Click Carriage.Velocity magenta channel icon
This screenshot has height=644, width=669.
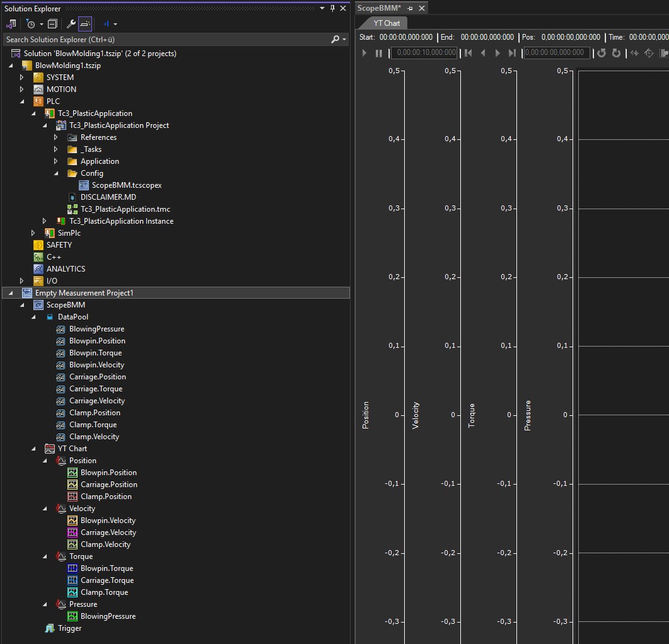(73, 532)
